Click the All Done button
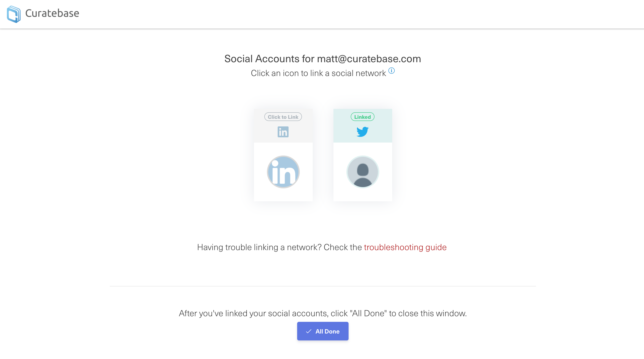The width and height of the screenshot is (644, 359). tap(323, 331)
